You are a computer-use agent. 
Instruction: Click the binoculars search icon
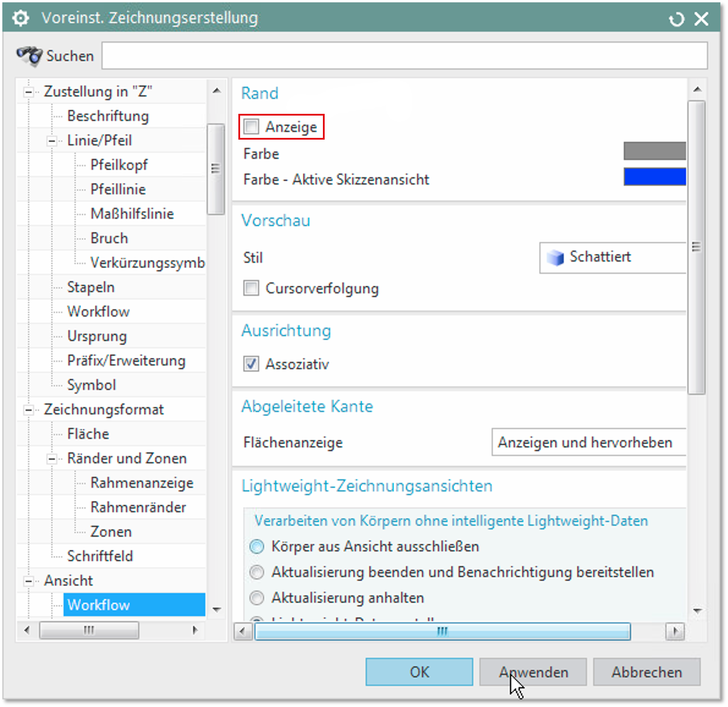point(29,56)
